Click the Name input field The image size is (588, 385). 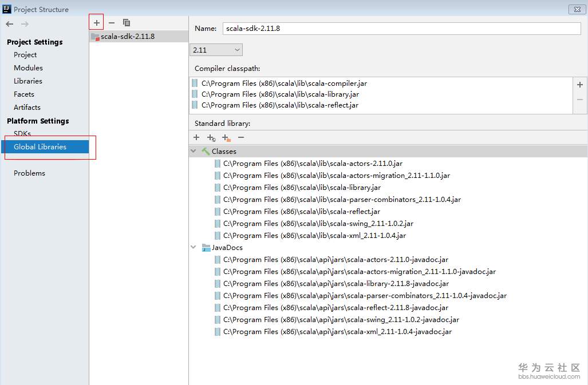(401, 29)
